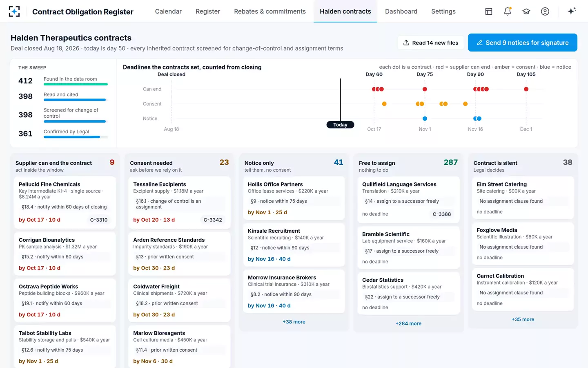Click the Found in the data room progress bar

[x=76, y=84]
